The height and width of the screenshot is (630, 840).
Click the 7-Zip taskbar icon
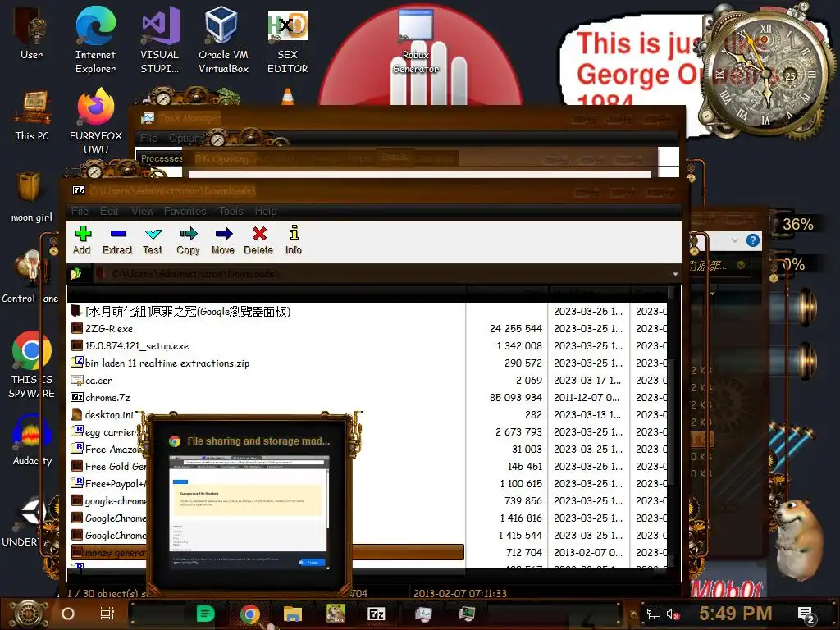pos(376,614)
